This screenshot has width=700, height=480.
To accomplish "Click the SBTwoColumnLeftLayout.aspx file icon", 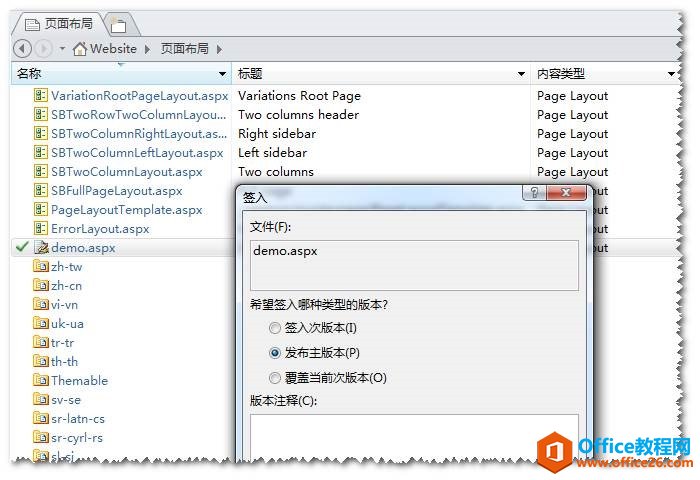I will point(41,152).
